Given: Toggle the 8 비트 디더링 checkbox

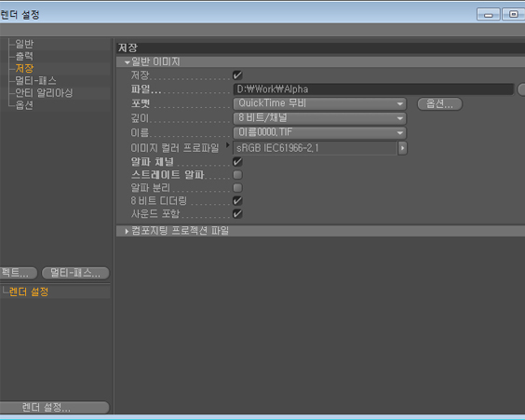Looking at the screenshot, I should [x=237, y=200].
